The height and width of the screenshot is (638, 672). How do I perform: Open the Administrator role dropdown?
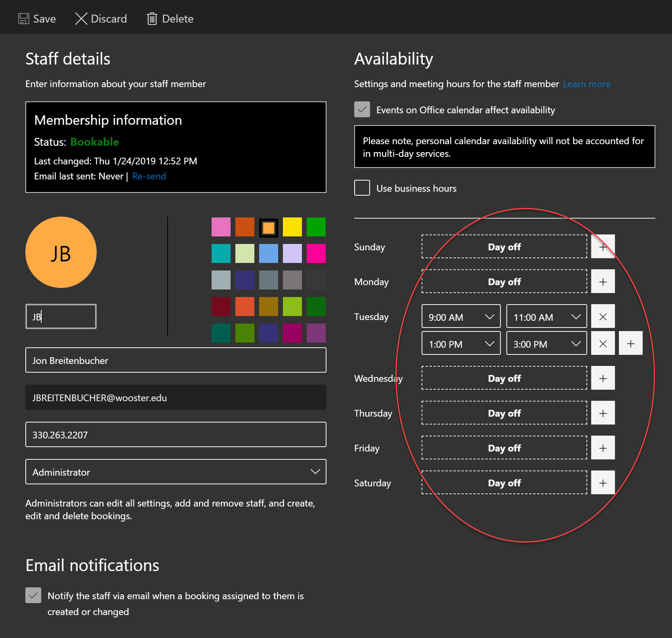click(x=176, y=472)
